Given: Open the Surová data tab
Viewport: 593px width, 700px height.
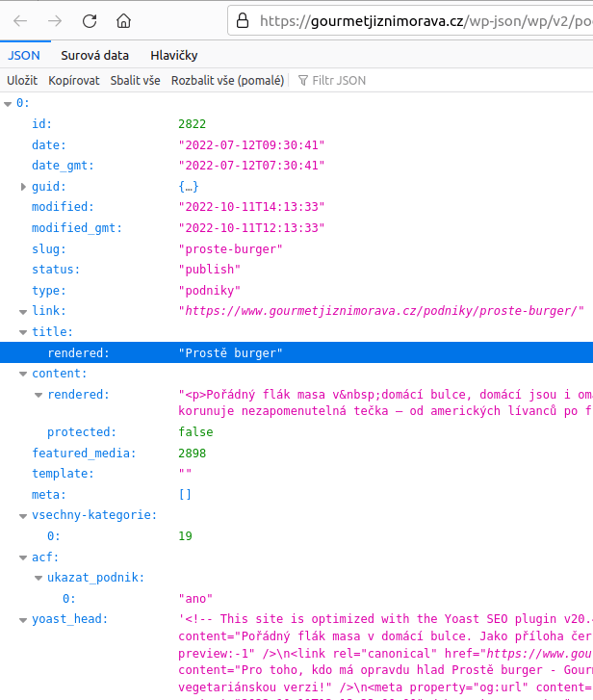Looking at the screenshot, I should (95, 56).
